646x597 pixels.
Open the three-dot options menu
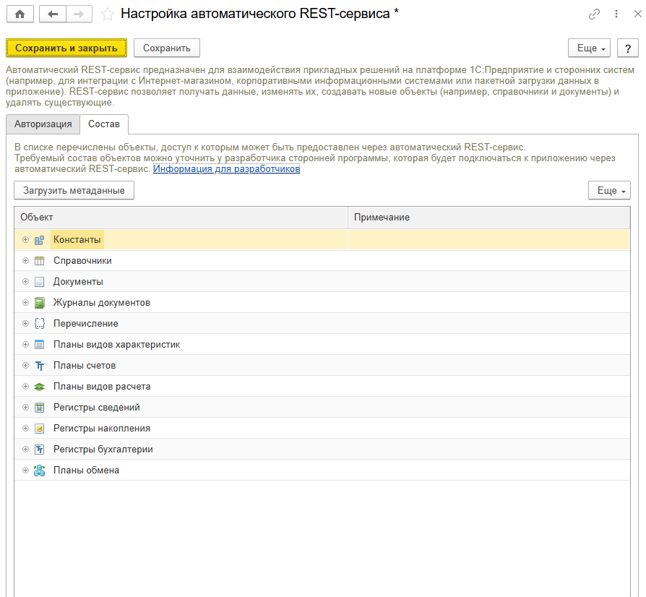coord(616,14)
